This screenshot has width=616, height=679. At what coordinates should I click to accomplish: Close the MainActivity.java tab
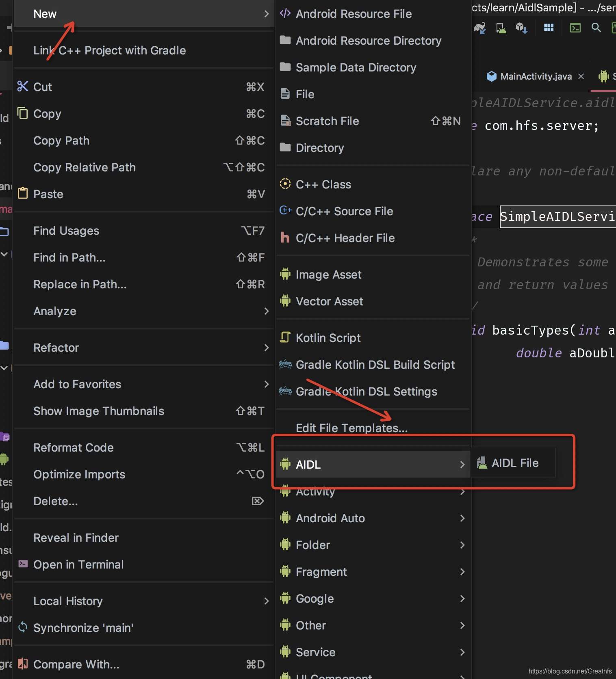[x=581, y=76]
